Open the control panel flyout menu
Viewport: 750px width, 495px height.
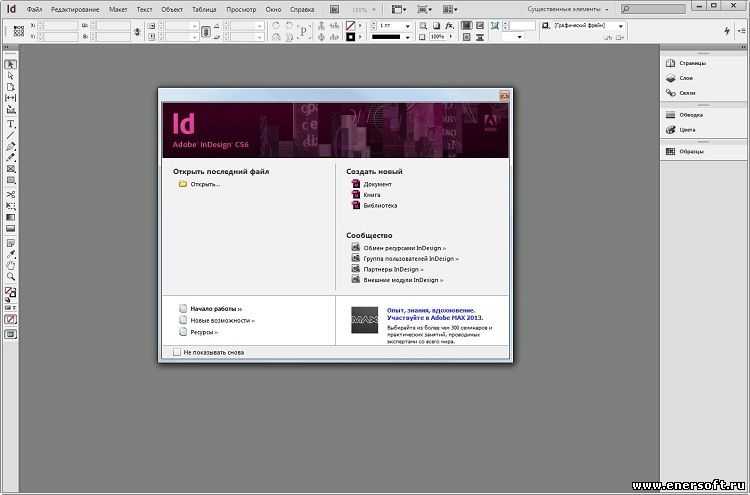(741, 31)
